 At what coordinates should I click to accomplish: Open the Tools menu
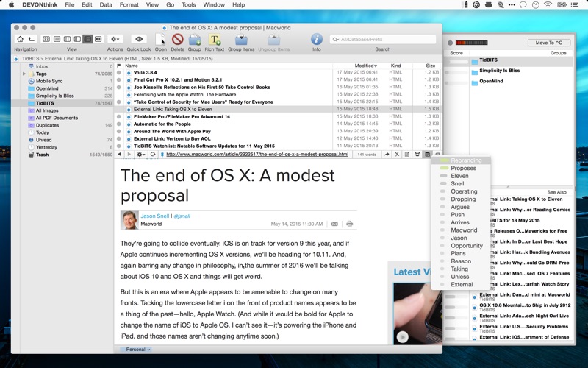[189, 5]
